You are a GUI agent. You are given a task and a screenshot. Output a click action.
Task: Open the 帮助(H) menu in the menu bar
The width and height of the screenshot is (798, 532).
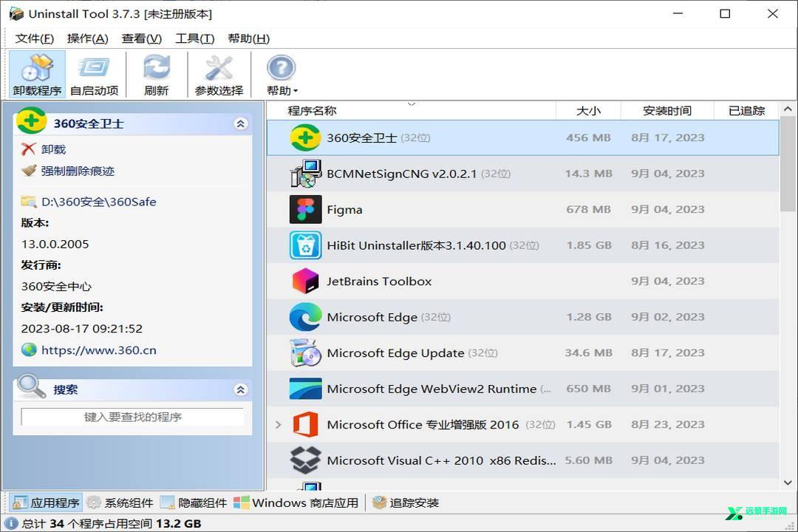248,38
